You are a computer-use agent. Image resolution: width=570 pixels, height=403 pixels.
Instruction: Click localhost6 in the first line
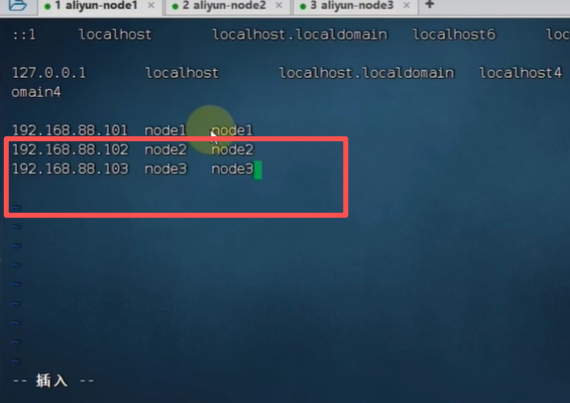coord(454,35)
